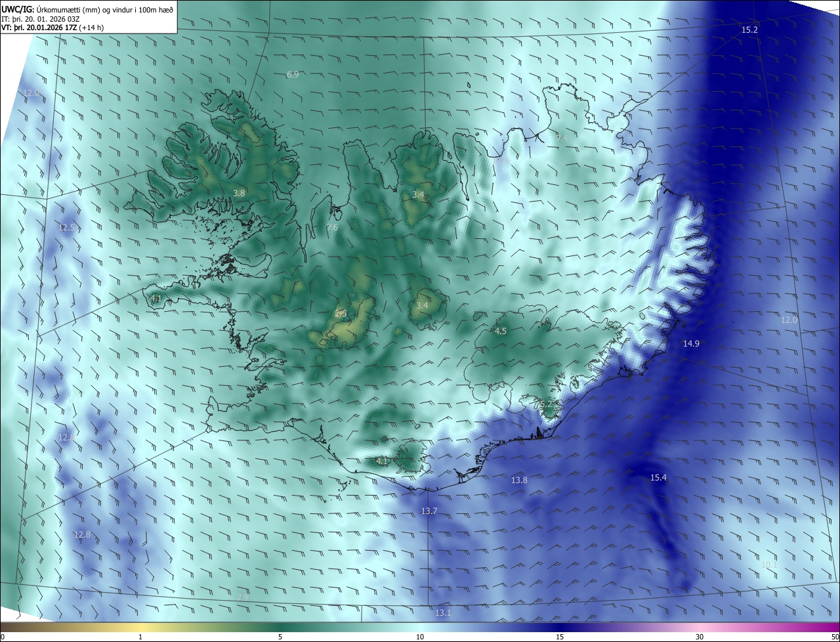This screenshot has height=642, width=840.
Task: Click the color scale tick 10
Action: coord(420,637)
